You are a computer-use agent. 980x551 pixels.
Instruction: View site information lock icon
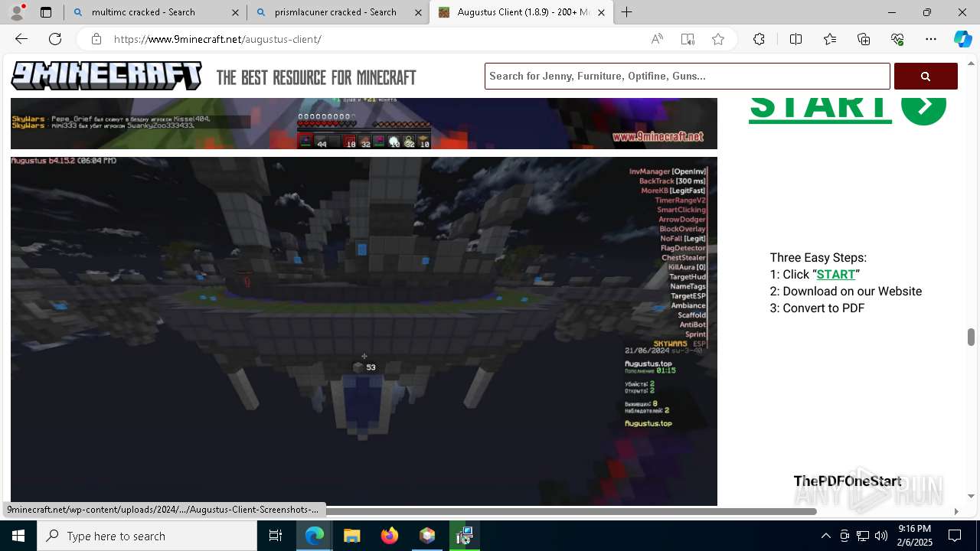(96, 39)
